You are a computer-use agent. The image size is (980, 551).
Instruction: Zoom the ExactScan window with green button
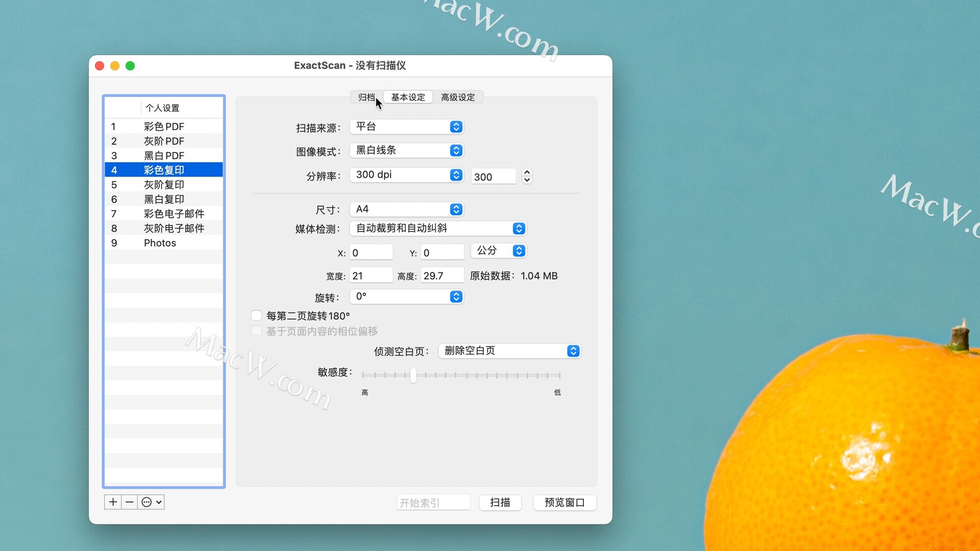click(130, 66)
